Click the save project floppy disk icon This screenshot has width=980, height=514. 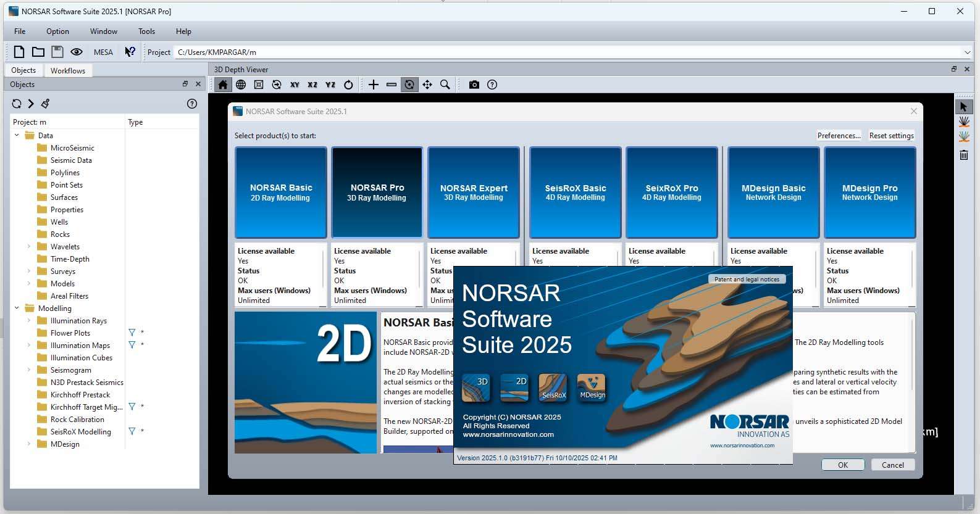pos(57,52)
